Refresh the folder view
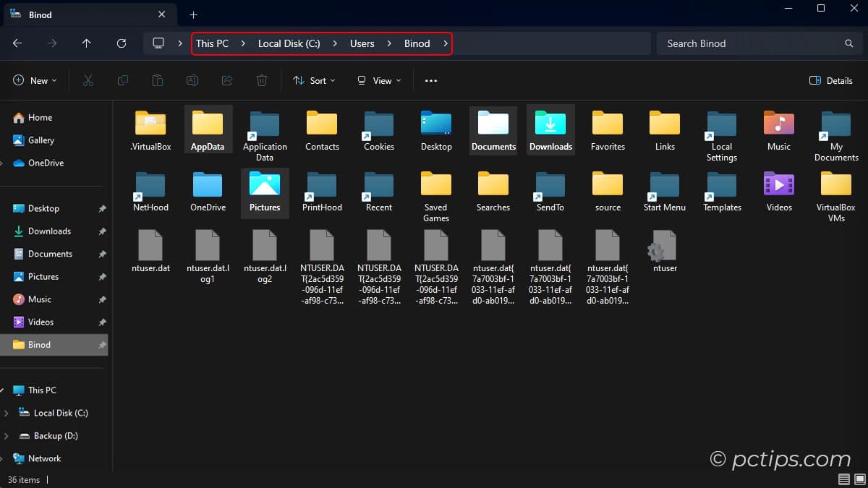868x488 pixels. click(x=121, y=43)
